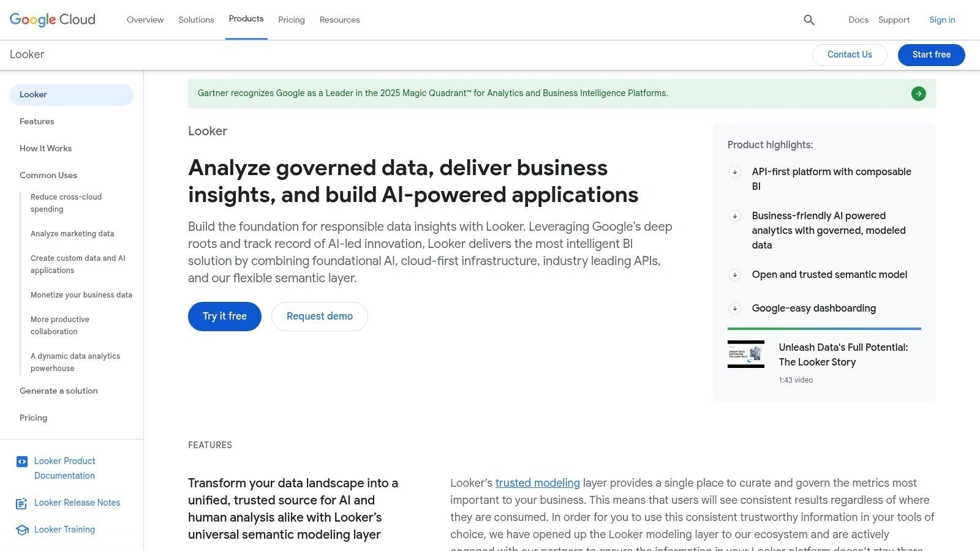Open the Pricing menu in top navigation
The image size is (980, 551).
click(292, 20)
